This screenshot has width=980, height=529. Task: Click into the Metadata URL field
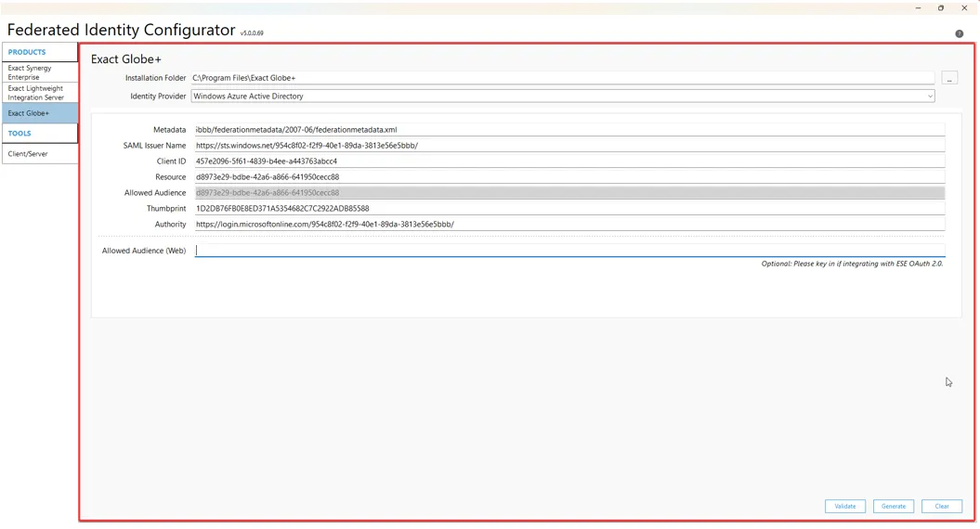point(568,130)
